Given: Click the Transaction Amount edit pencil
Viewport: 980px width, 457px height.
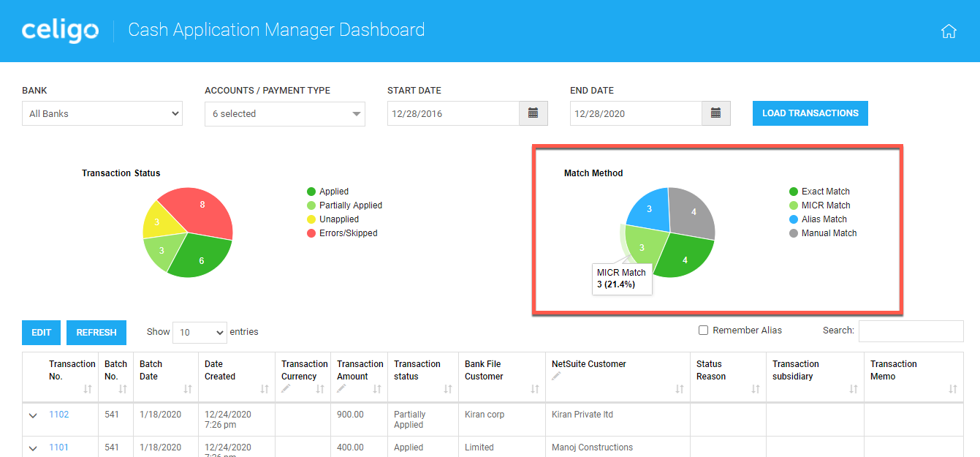Looking at the screenshot, I should (342, 388).
